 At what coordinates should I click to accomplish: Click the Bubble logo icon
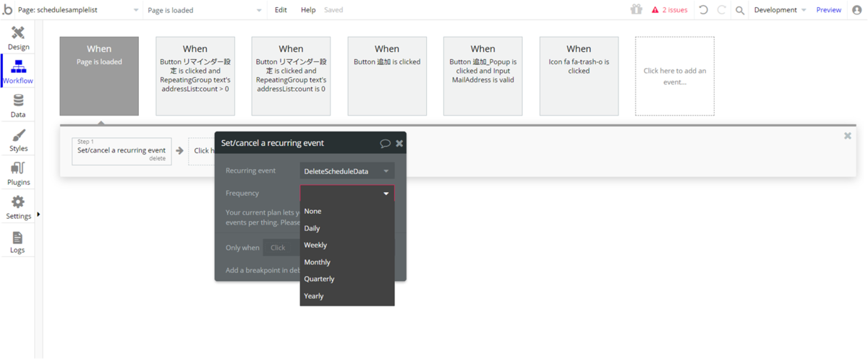[x=7, y=10]
